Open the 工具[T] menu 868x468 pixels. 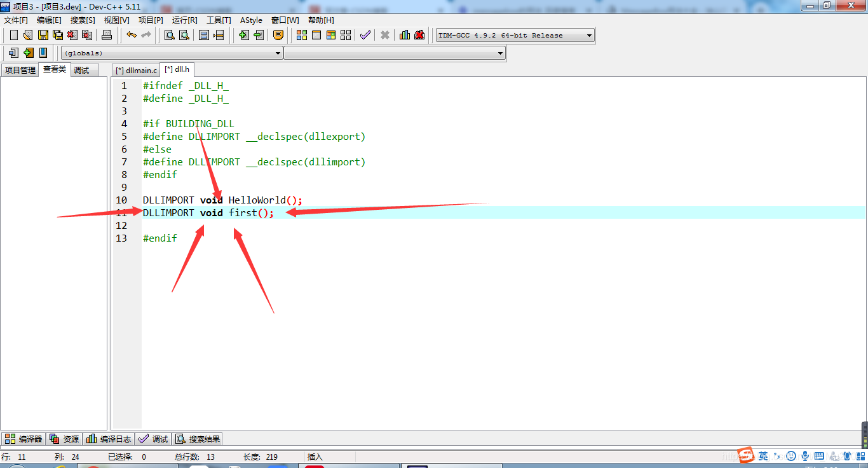(x=219, y=20)
